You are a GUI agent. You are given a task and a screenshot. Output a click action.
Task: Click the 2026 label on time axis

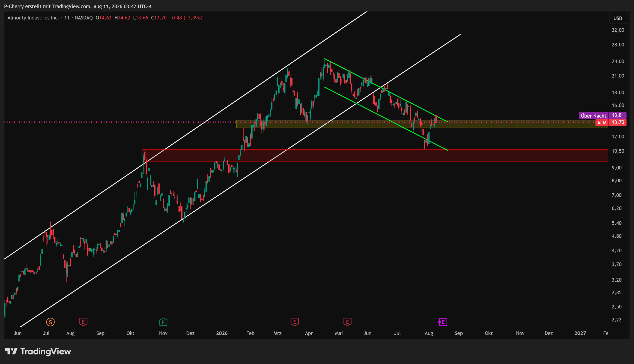pyautogui.click(x=222, y=333)
